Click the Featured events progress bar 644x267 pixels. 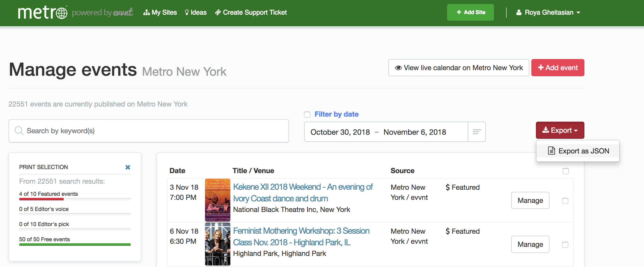[x=75, y=199]
